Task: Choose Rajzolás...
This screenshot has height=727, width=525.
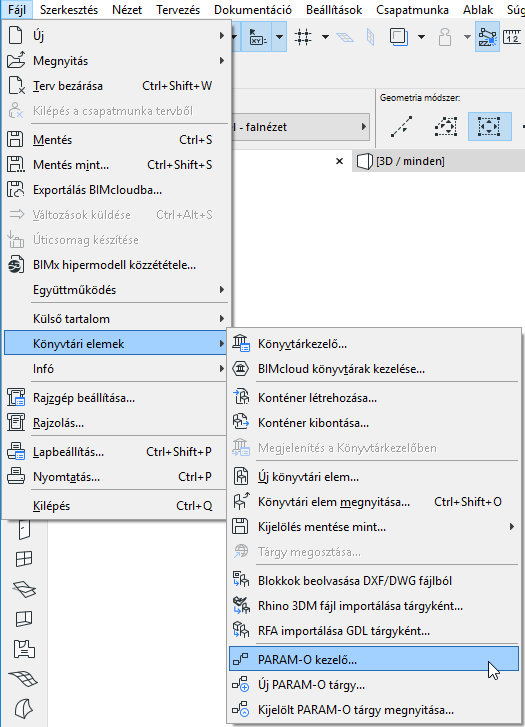Action: tap(116, 422)
